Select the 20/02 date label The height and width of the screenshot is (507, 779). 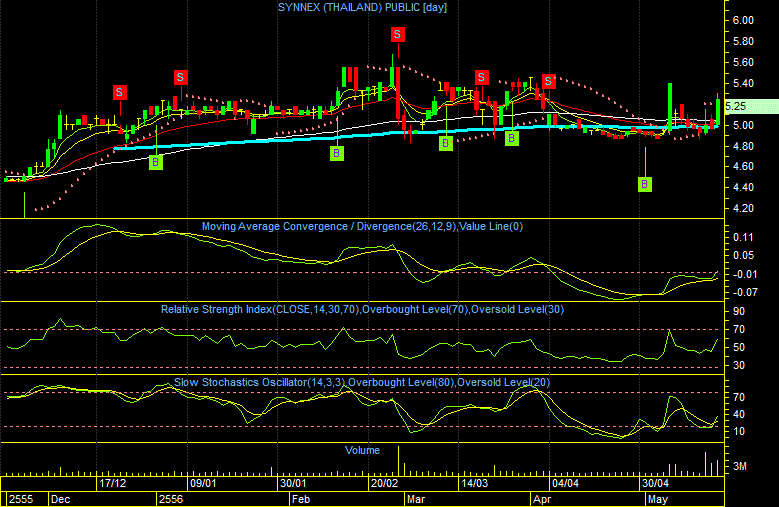[385, 483]
